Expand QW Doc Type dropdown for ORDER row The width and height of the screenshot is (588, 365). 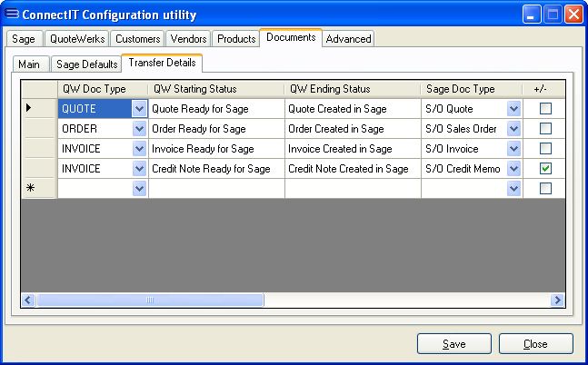pyautogui.click(x=139, y=129)
